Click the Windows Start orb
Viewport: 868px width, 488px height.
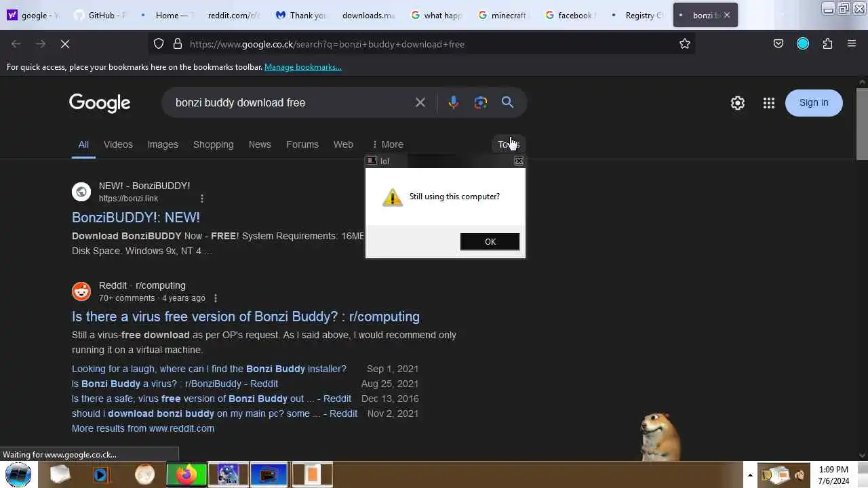[18, 474]
